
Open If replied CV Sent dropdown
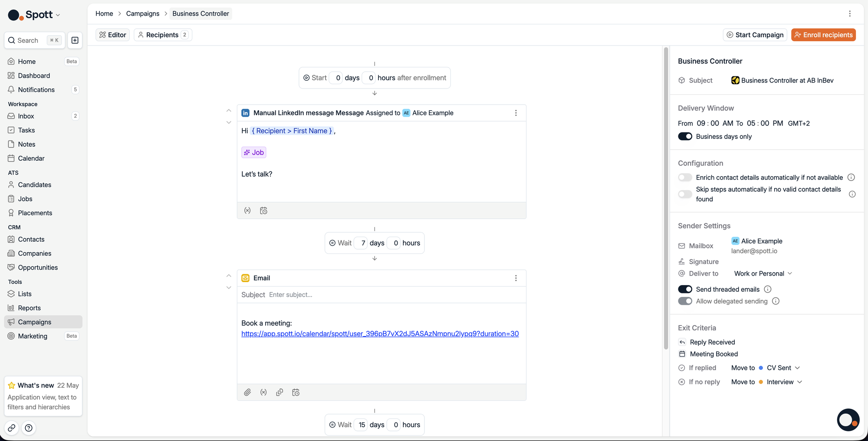783,368
